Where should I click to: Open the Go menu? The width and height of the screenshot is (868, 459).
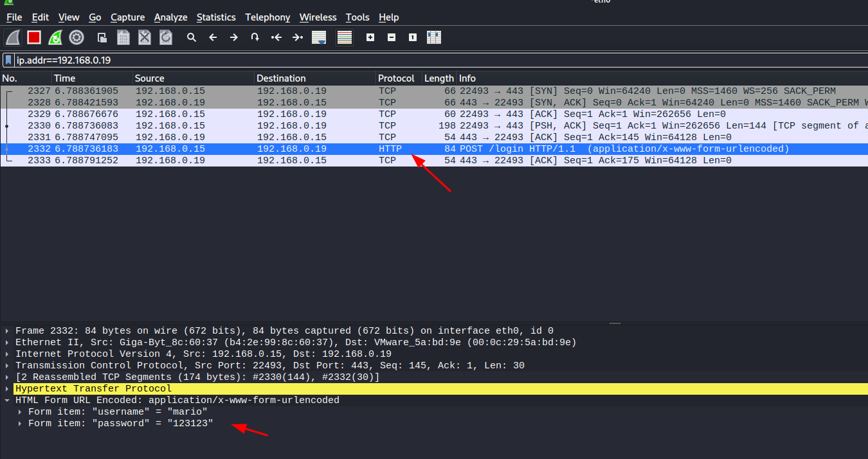tap(95, 17)
